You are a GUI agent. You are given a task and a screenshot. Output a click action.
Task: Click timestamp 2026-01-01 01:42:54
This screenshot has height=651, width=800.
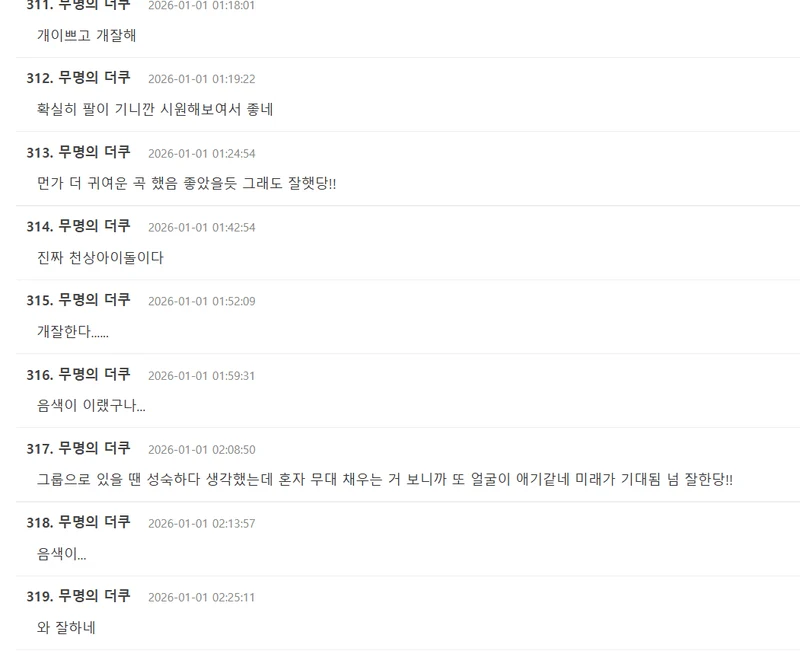(202, 228)
